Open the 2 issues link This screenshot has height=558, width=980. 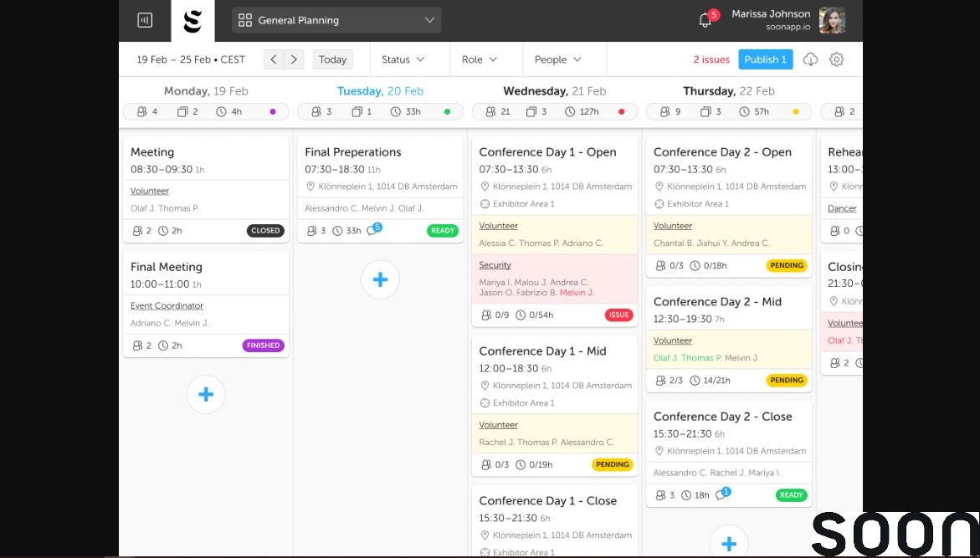[711, 59]
